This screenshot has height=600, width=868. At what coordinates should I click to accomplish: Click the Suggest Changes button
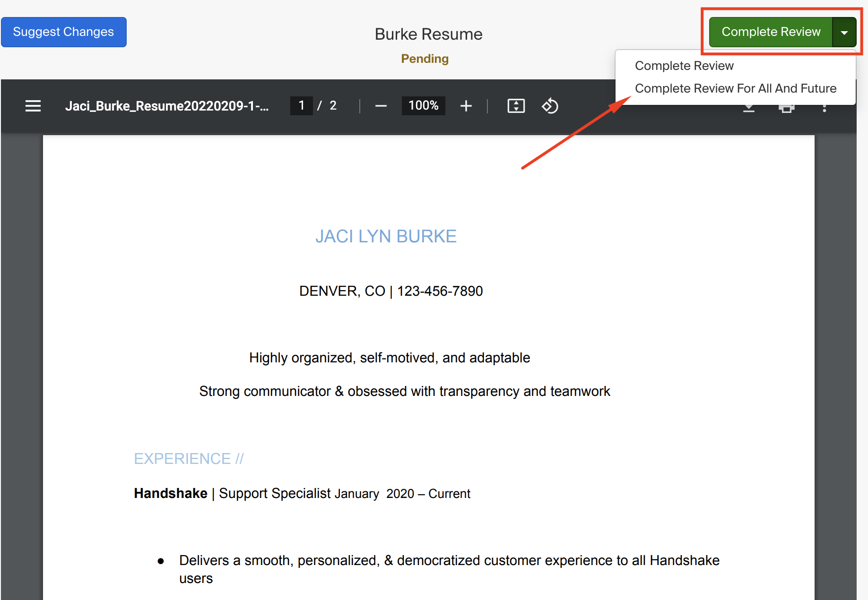coord(63,32)
